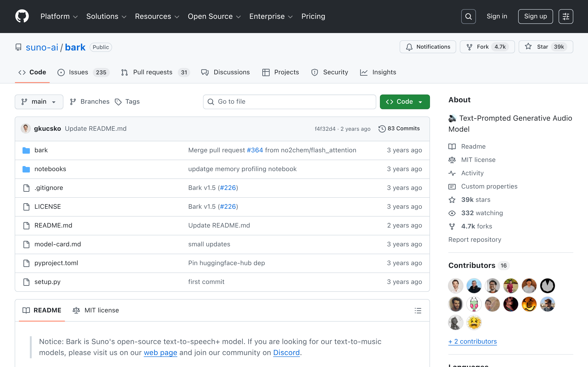
Task: Open the first contributor avatar
Action: (455, 286)
